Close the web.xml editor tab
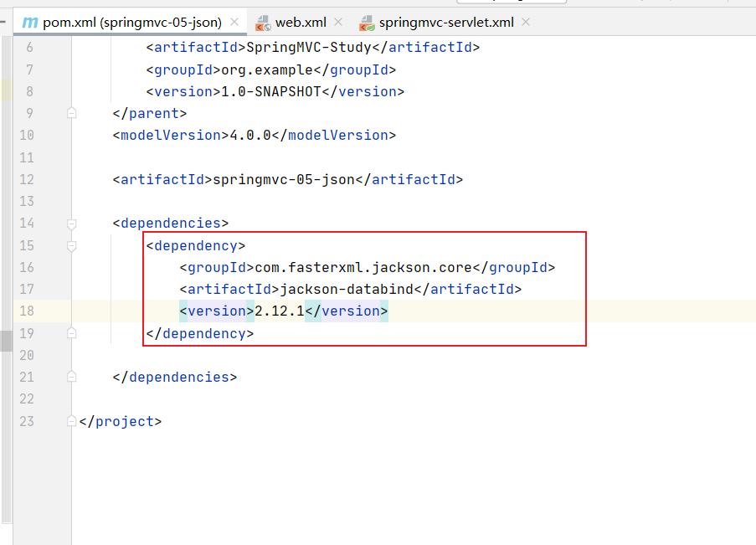This screenshot has width=756, height=545. [337, 23]
